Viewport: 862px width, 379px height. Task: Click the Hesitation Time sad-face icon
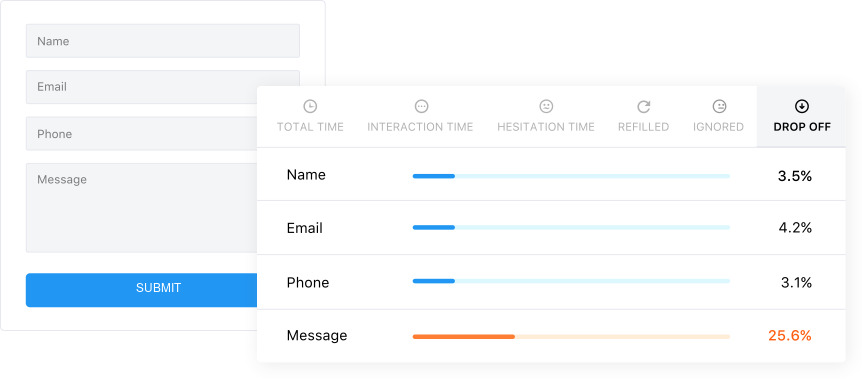tap(546, 106)
